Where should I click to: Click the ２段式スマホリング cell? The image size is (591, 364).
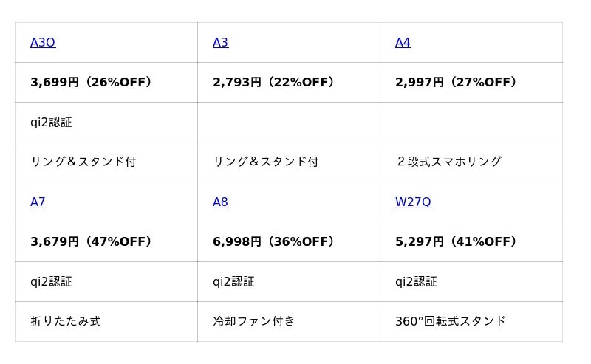click(448, 162)
